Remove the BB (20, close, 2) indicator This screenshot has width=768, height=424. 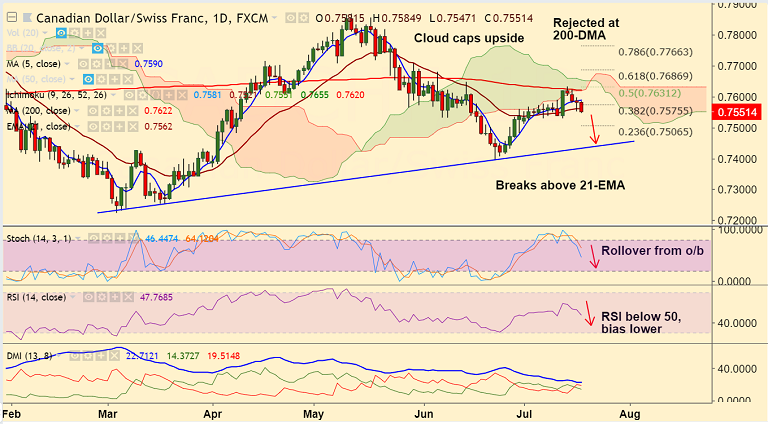(137, 48)
